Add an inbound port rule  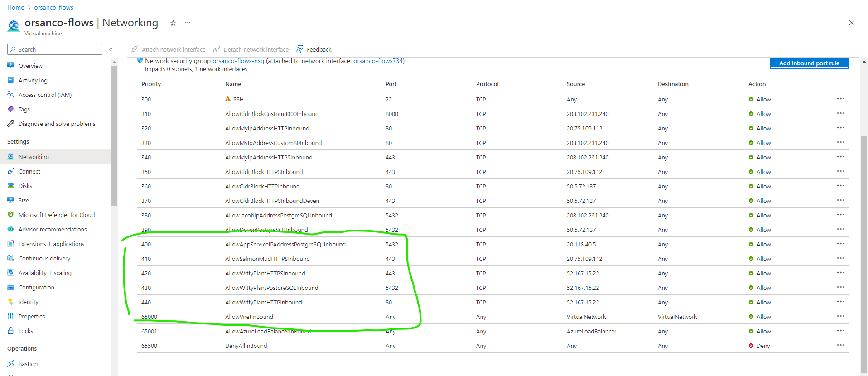(809, 63)
